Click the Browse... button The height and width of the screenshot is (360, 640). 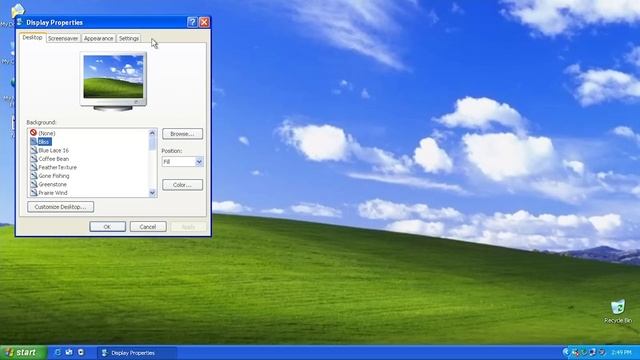coord(182,134)
